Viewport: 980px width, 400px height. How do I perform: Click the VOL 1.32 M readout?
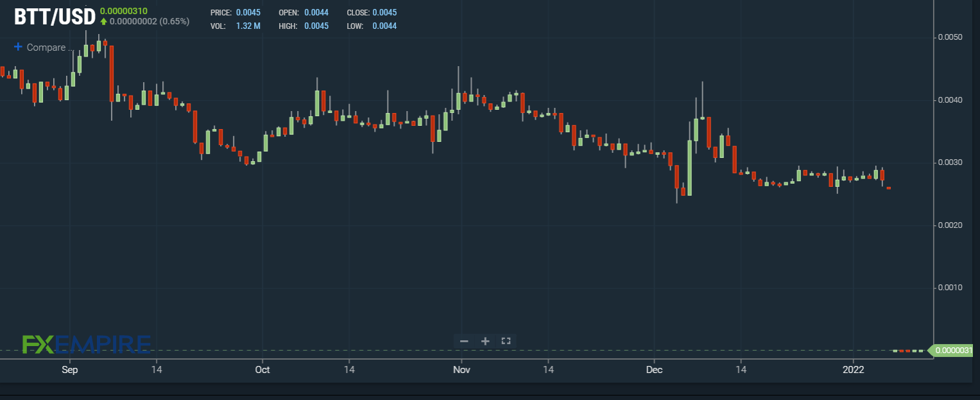tap(236, 26)
